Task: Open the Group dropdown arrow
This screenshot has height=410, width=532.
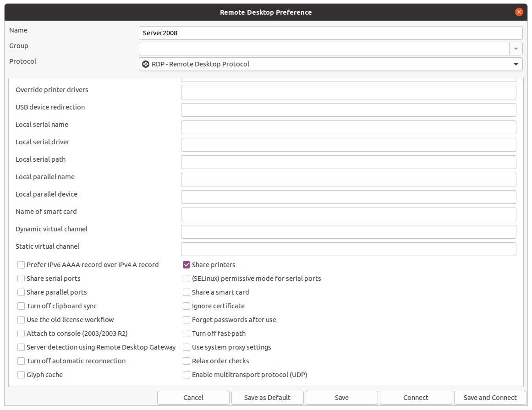Action: coord(516,49)
